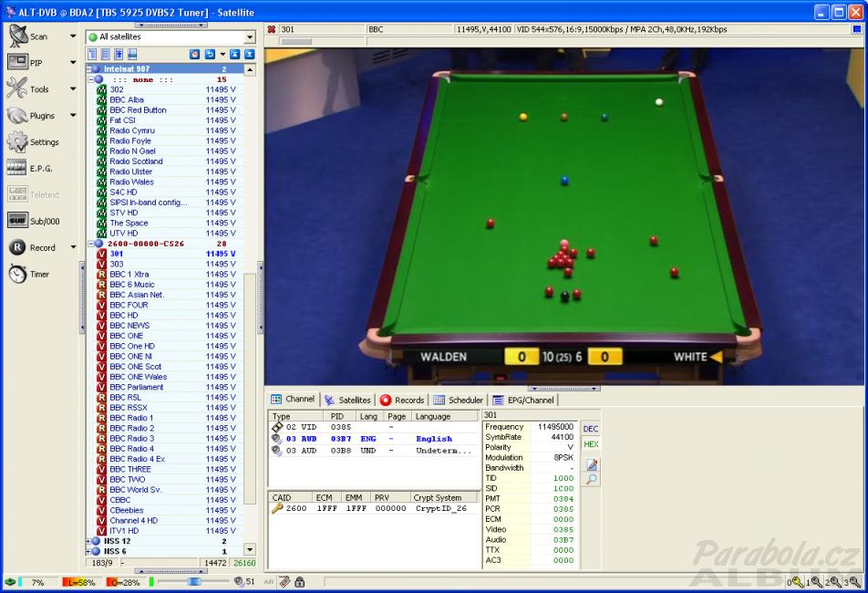Start recording with the Record icon
This screenshot has height=593, width=868.
pyautogui.click(x=17, y=247)
